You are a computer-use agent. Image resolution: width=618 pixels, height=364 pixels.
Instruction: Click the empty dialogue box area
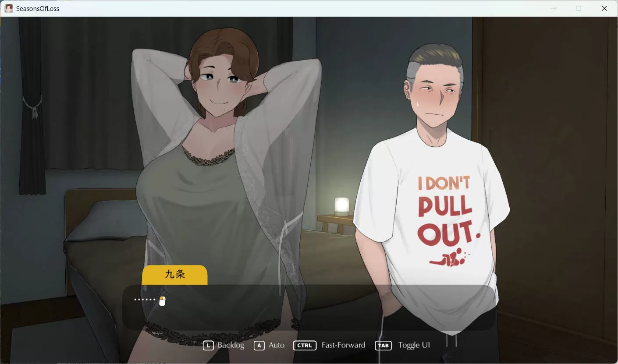307,313
